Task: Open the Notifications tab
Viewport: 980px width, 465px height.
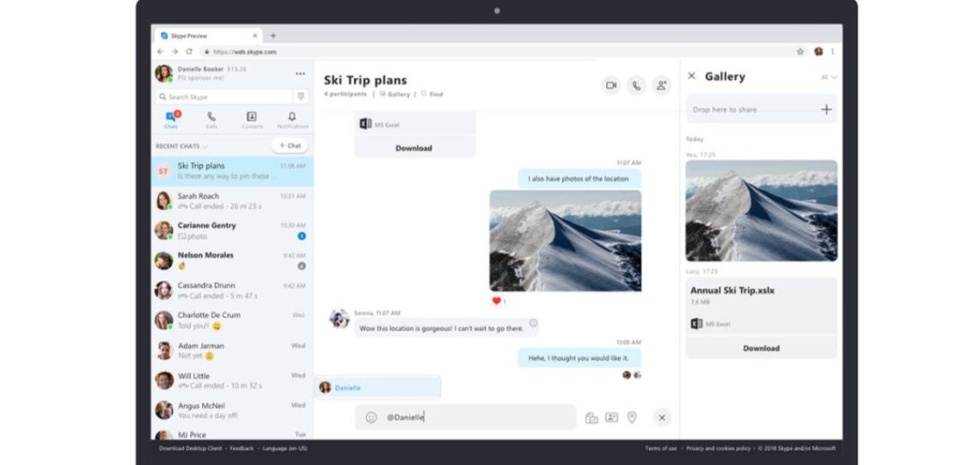Action: [292, 119]
